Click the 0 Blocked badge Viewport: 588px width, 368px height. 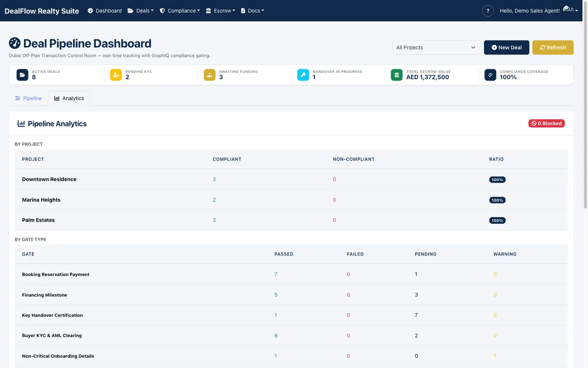tap(546, 123)
